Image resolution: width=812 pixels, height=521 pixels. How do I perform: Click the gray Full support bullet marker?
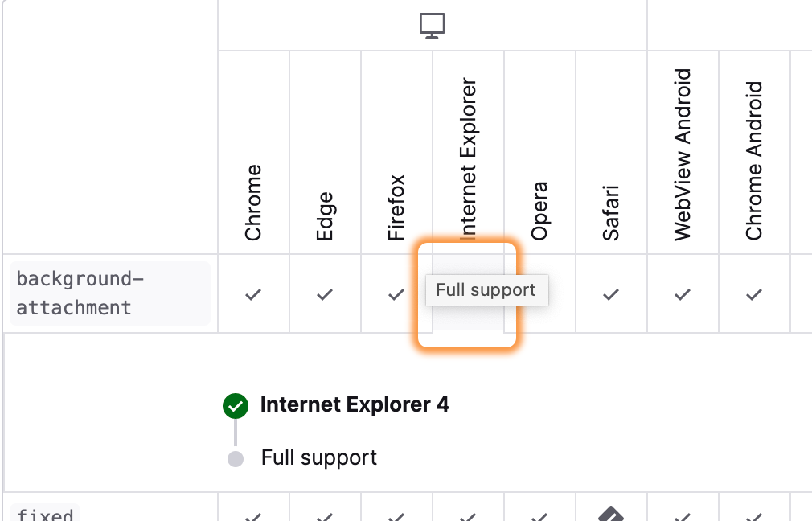click(236, 457)
